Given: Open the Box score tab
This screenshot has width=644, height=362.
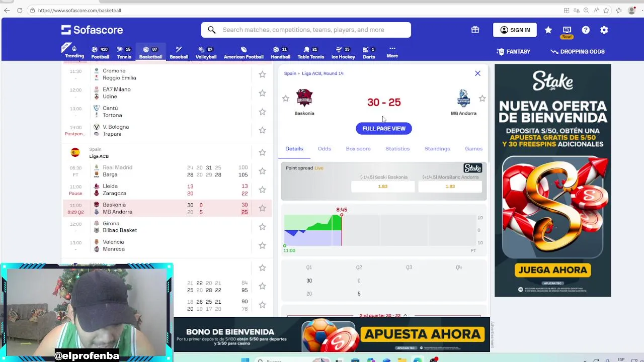Looking at the screenshot, I should [x=358, y=149].
